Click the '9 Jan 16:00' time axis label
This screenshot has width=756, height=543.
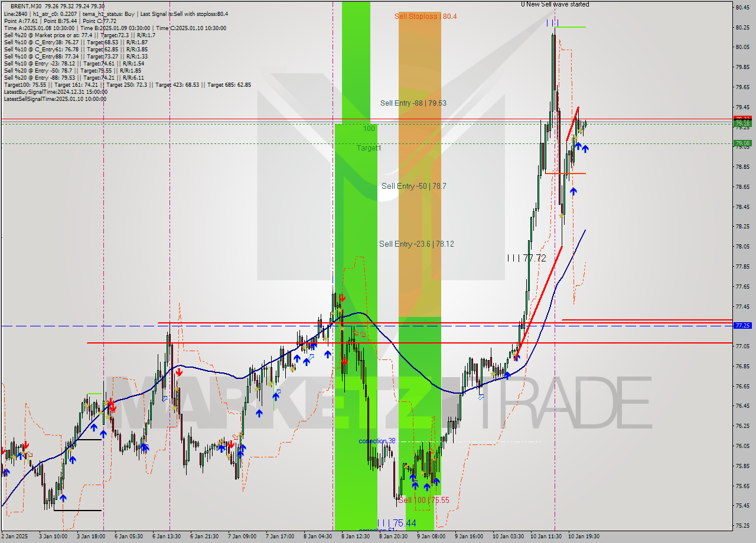tap(469, 537)
